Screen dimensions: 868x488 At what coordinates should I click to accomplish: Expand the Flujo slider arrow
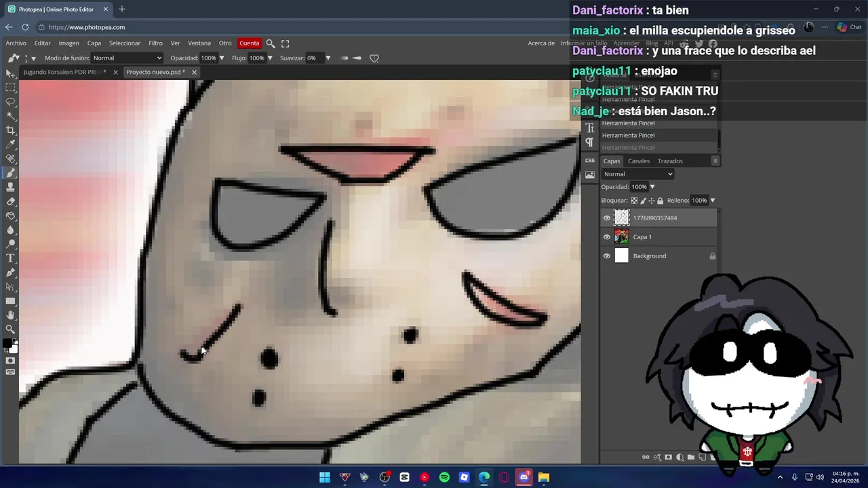pos(270,58)
